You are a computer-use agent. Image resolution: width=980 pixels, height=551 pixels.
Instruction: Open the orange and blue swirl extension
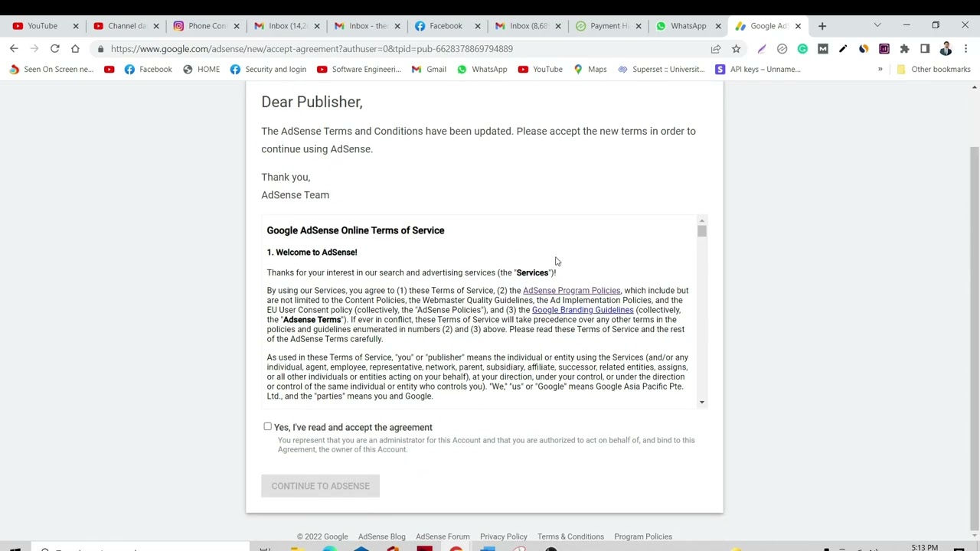[x=864, y=49]
